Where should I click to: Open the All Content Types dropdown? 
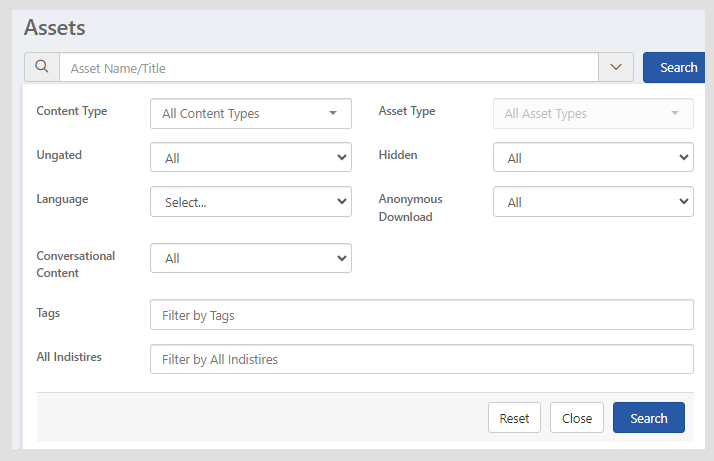pyautogui.click(x=250, y=114)
